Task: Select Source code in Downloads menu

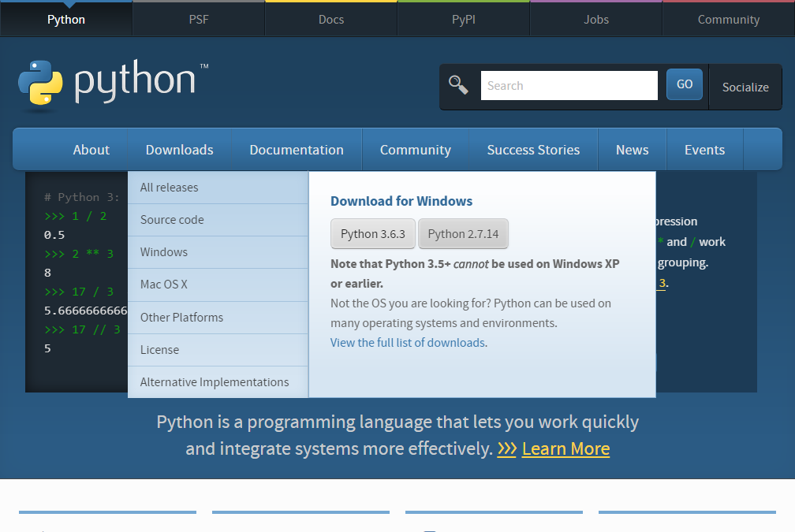Action: (218, 220)
